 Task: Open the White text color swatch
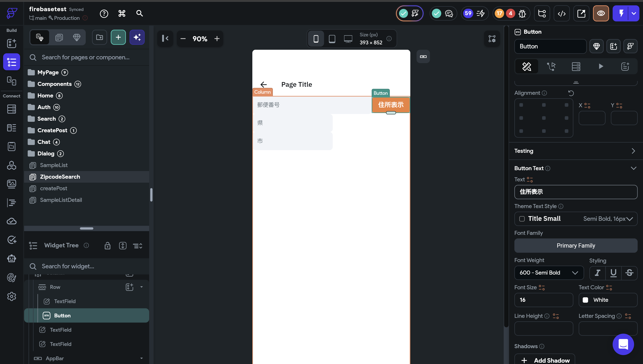[x=585, y=300]
